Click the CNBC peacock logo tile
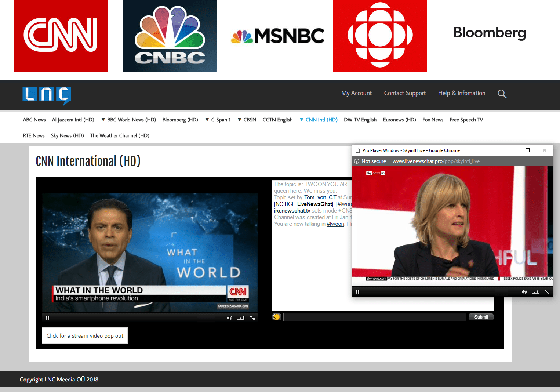560x392 pixels. pyautogui.click(x=170, y=36)
